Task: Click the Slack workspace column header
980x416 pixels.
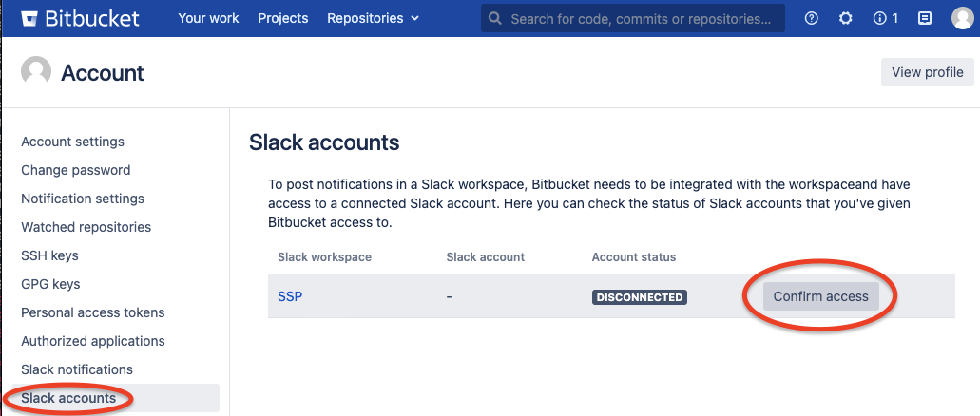Action: 324,257
